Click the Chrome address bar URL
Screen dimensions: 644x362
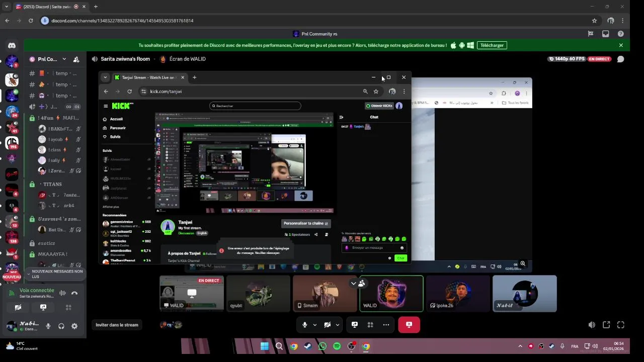122,21
